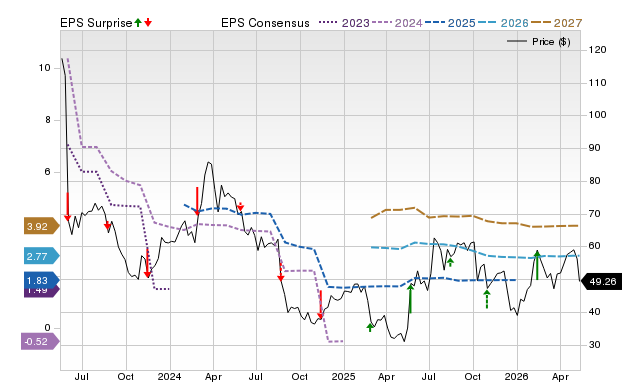The width and height of the screenshot is (640, 382).
Task: Click the 2024 x-axis label
Action: [x=169, y=376]
